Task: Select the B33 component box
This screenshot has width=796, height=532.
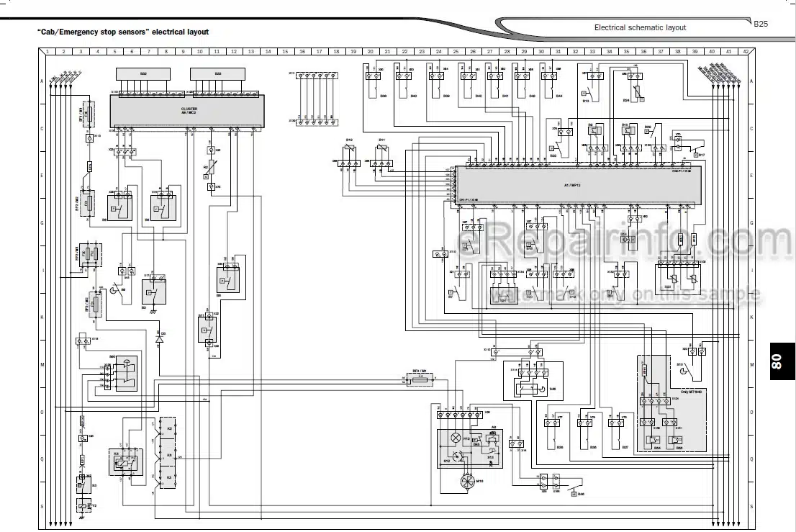Action: pyautogui.click(x=218, y=74)
